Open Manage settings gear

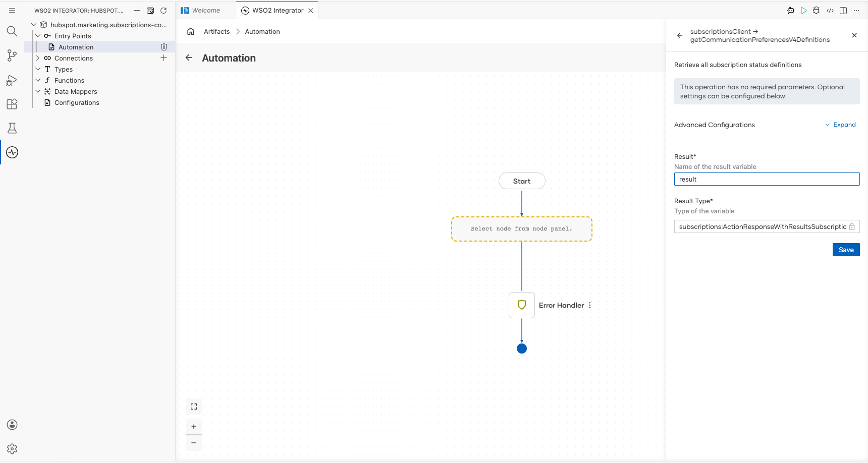pyautogui.click(x=12, y=449)
